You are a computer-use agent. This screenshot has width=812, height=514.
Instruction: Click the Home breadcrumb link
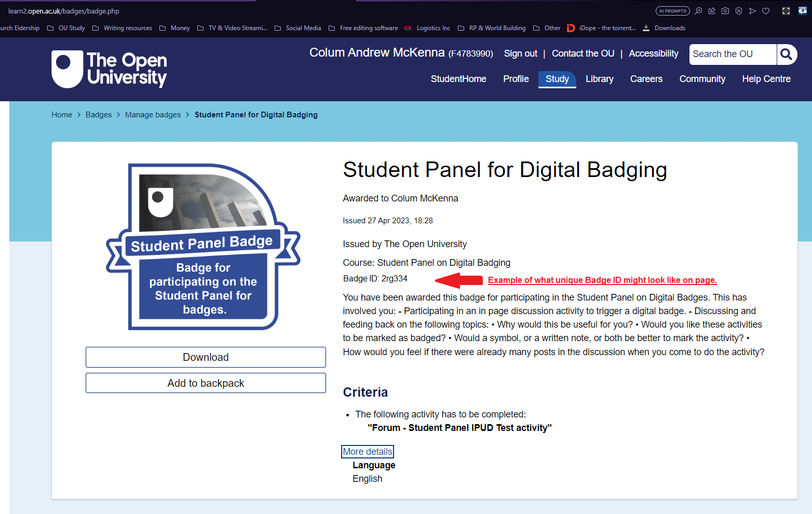[x=62, y=115]
